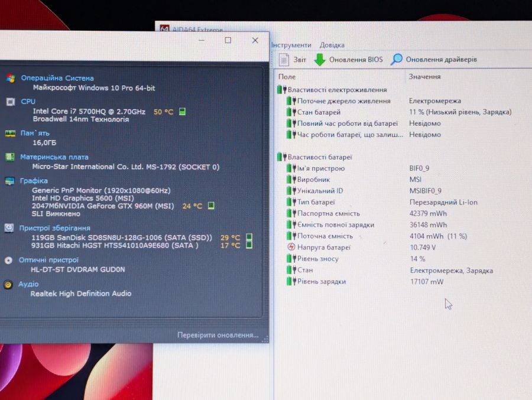This screenshot has width=532, height=400.
Task: Open Оновлення драйверів in the toolbar
Action: 441,59
